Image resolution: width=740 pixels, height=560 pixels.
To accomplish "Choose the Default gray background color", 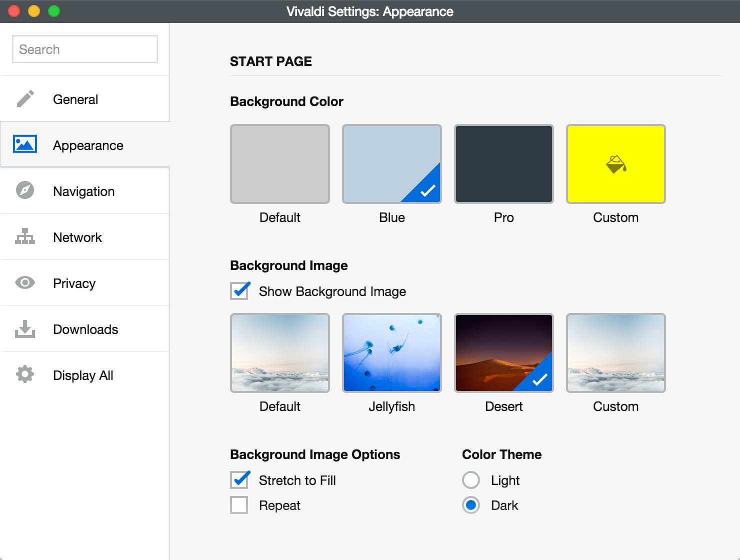I will (x=280, y=164).
